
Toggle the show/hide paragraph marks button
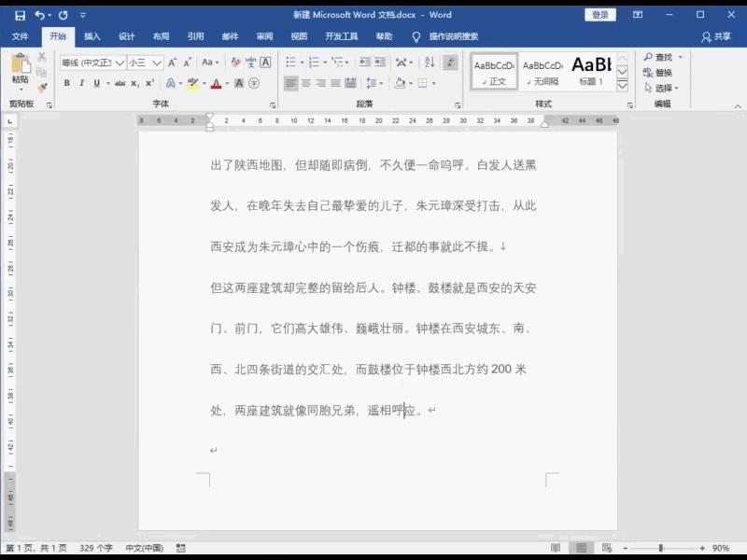449,61
